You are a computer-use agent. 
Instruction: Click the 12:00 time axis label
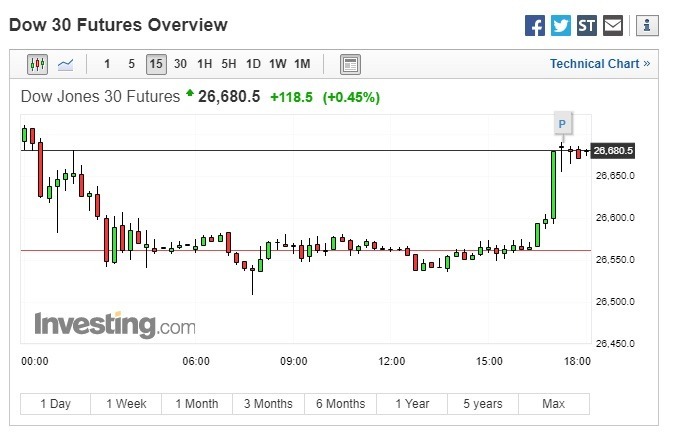pyautogui.click(x=392, y=361)
